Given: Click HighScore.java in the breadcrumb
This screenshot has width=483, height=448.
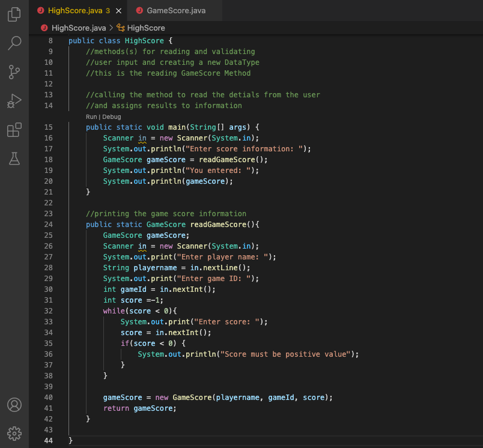Looking at the screenshot, I should click(x=79, y=28).
